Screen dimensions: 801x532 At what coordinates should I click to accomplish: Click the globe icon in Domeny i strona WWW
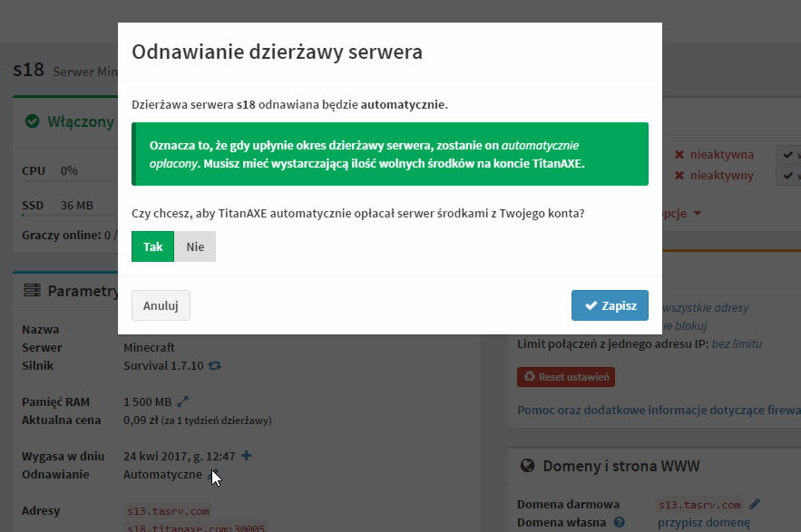pyautogui.click(x=527, y=466)
